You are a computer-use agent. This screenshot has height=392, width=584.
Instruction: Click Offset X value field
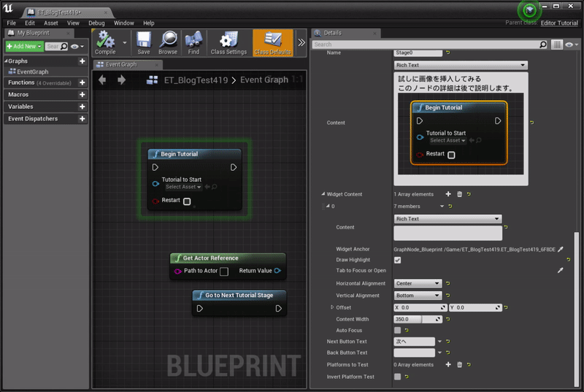420,307
